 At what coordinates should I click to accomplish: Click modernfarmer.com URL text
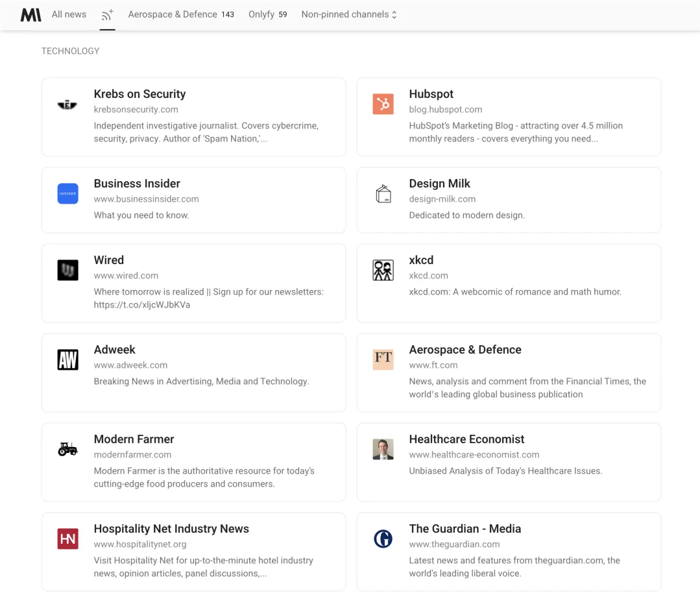point(132,454)
